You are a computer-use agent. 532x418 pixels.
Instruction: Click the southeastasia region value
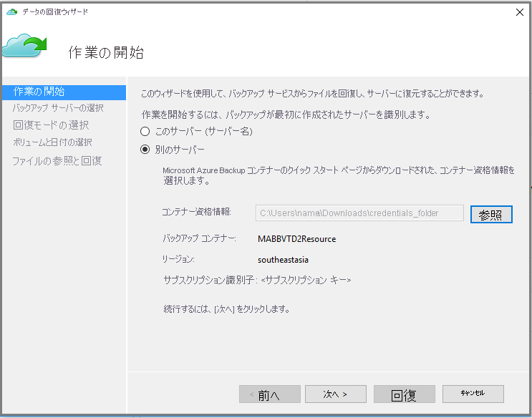pos(283,260)
